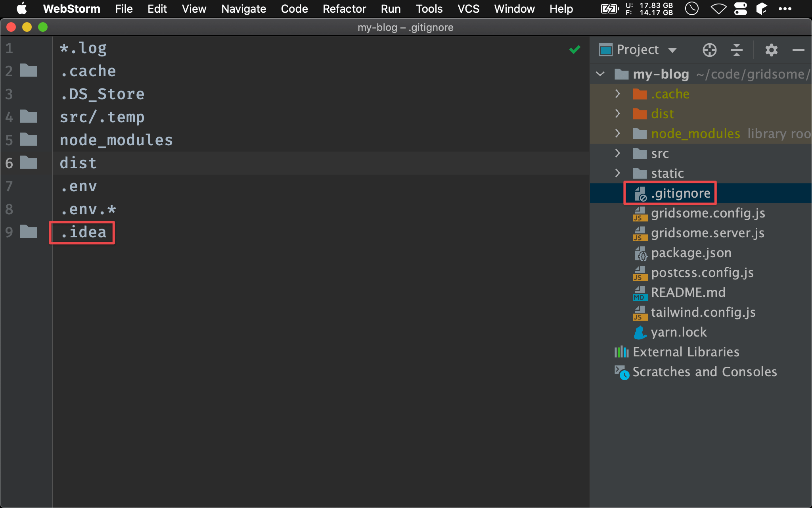Click 'src/.temp' entry in editor
This screenshot has height=508, width=812.
click(102, 117)
